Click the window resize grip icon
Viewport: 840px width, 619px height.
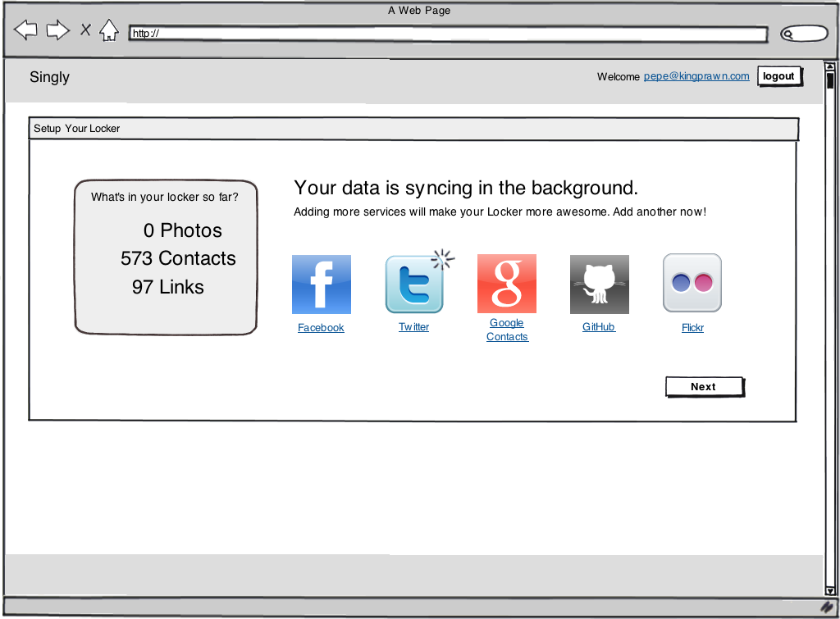pyautogui.click(x=829, y=607)
